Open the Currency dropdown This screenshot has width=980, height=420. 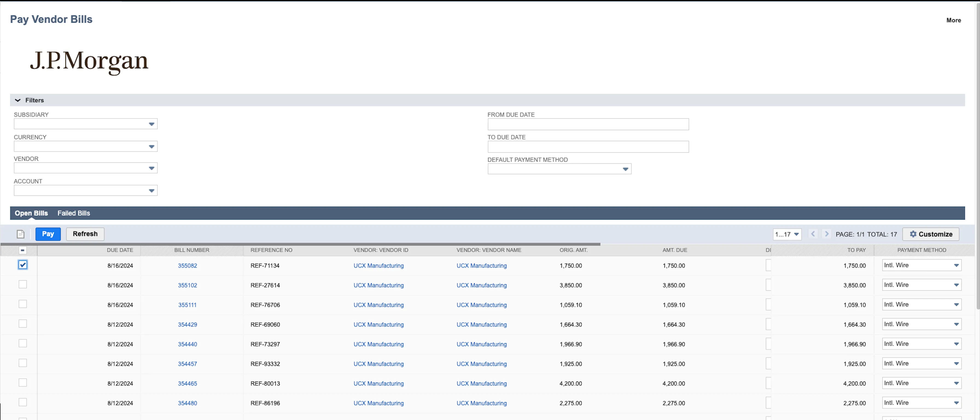[x=86, y=146]
